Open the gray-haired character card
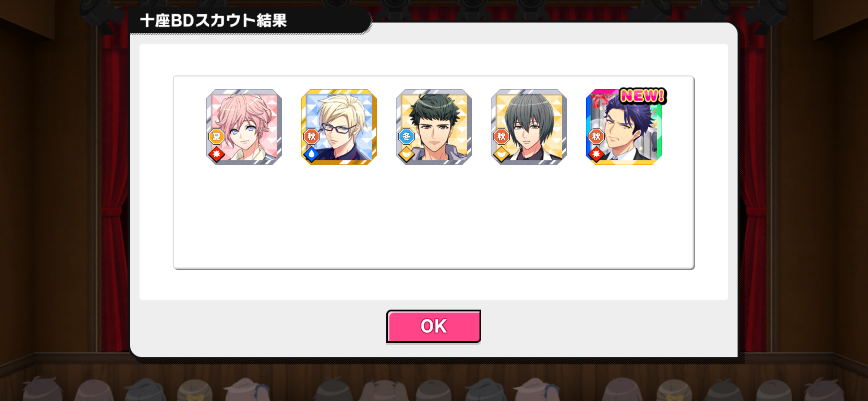This screenshot has width=868, height=401. point(529,127)
